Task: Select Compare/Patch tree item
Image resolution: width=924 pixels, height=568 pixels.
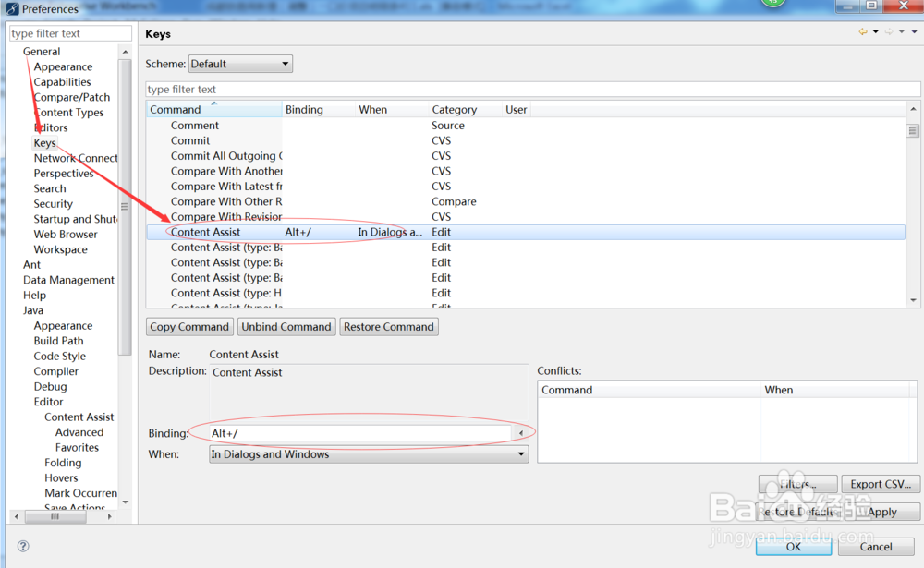Action: click(71, 97)
